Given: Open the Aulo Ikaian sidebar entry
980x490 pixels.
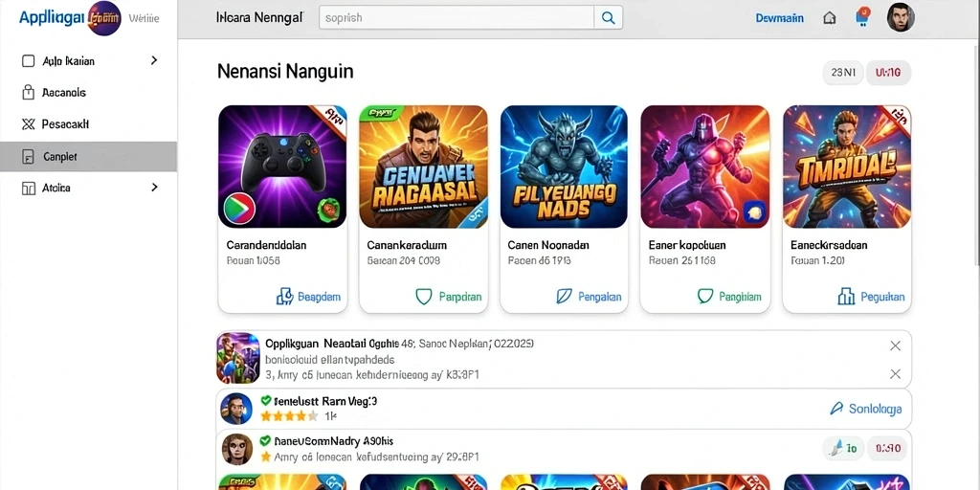Looking at the screenshot, I should pos(88,60).
